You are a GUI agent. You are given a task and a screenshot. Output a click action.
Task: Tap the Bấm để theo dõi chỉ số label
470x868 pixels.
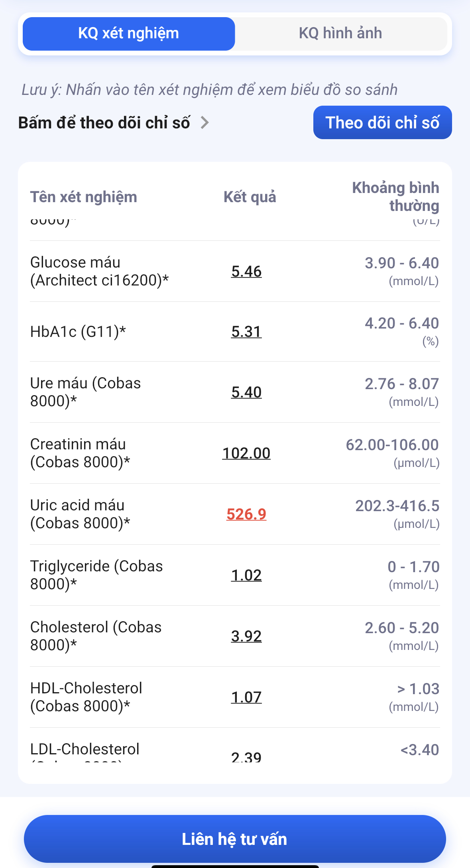104,123
